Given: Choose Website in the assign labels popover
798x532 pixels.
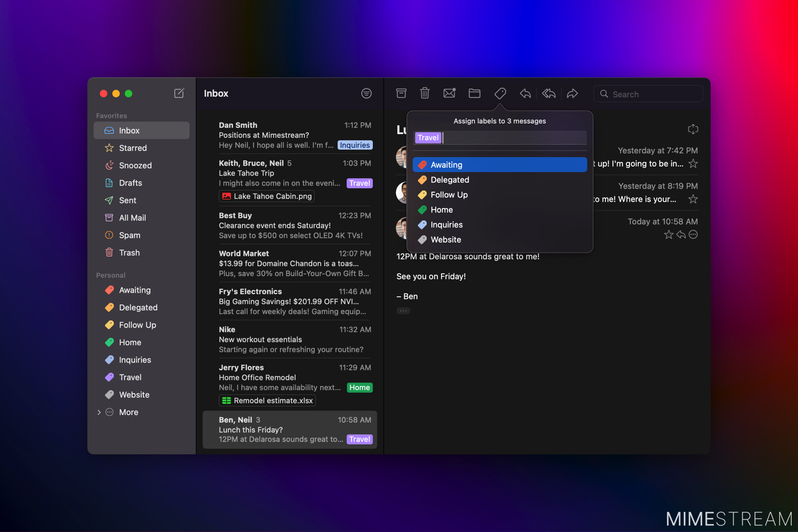Looking at the screenshot, I should (500, 239).
